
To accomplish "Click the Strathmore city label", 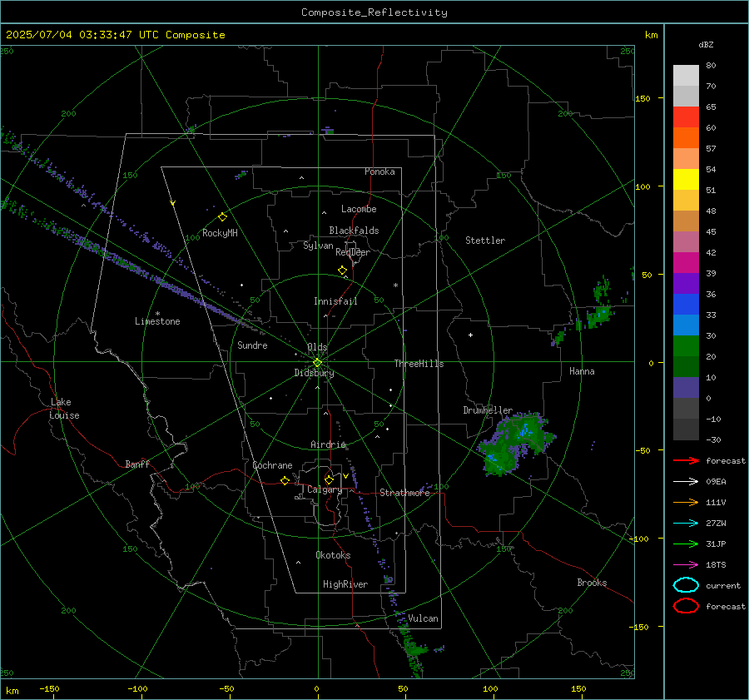I will [x=404, y=493].
